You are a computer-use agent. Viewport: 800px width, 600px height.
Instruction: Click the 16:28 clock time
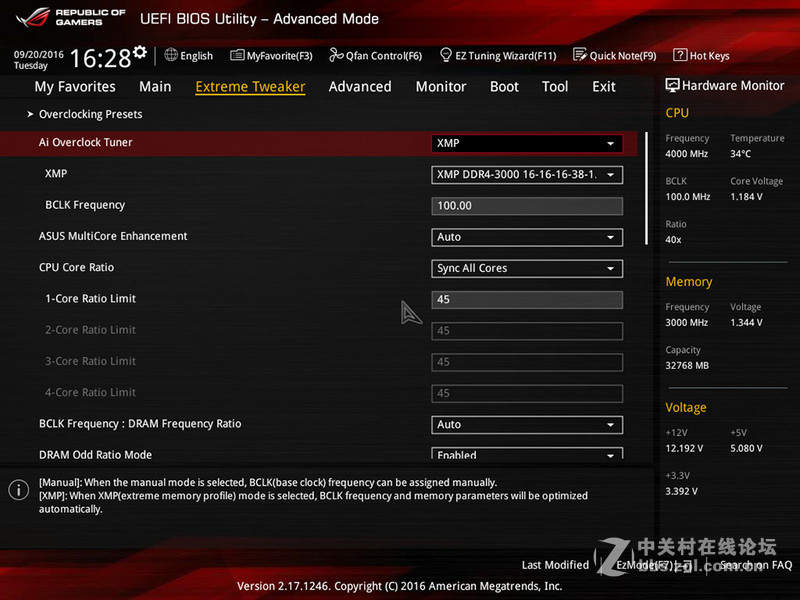pyautogui.click(x=101, y=58)
